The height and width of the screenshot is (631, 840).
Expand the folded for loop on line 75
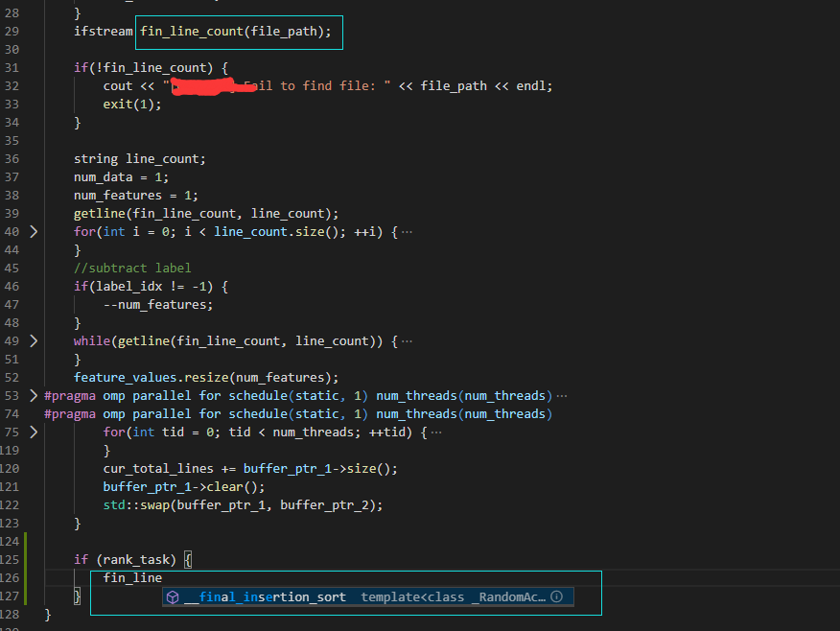coord(34,432)
